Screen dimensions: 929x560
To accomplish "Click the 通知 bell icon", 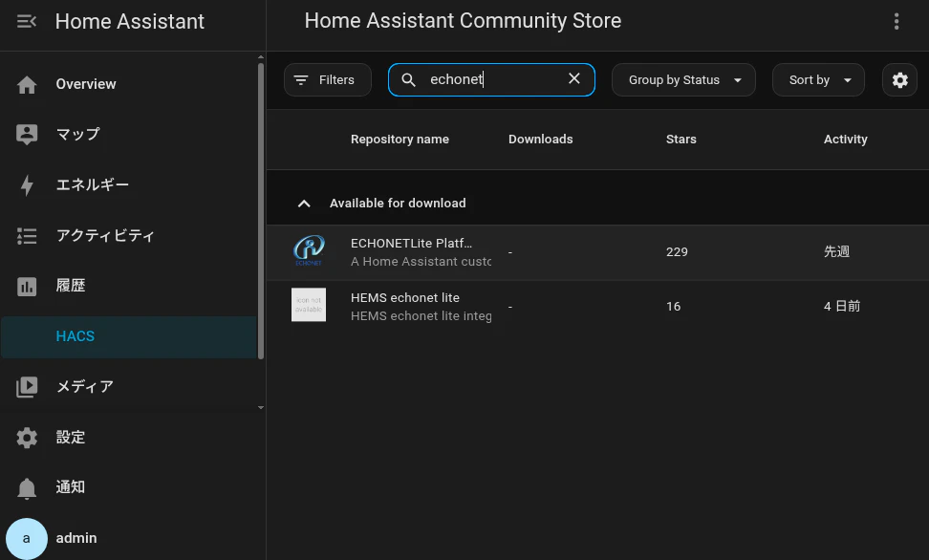I will pos(27,488).
